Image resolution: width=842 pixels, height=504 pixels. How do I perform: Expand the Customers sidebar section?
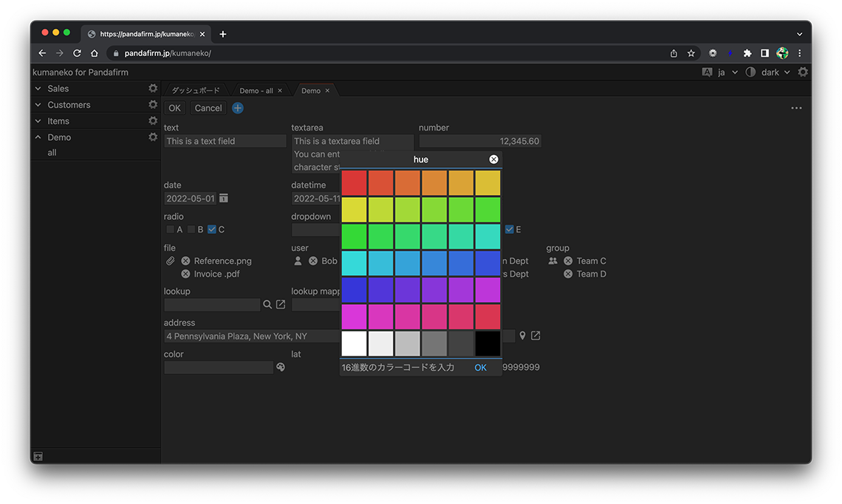pyautogui.click(x=38, y=105)
